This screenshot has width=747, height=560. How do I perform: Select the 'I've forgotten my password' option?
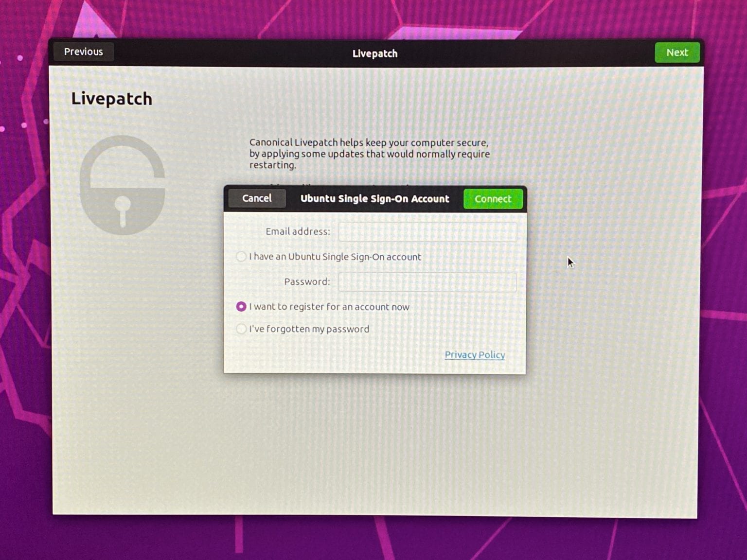[241, 329]
